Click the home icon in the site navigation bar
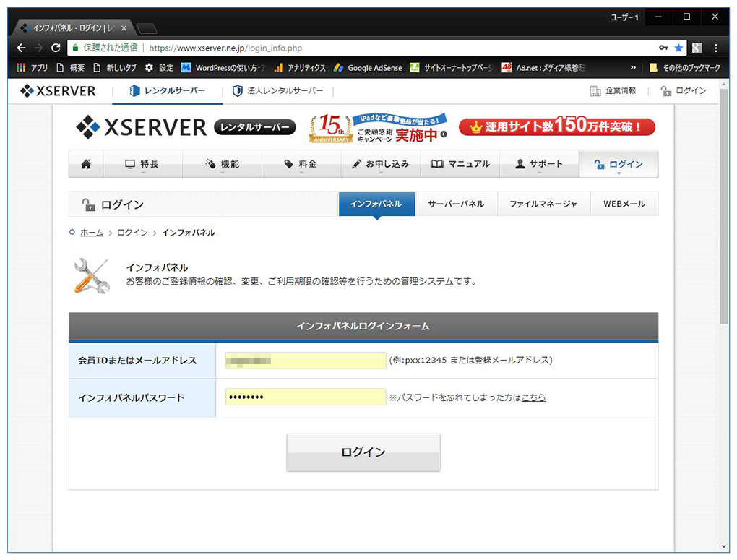 pyautogui.click(x=85, y=163)
